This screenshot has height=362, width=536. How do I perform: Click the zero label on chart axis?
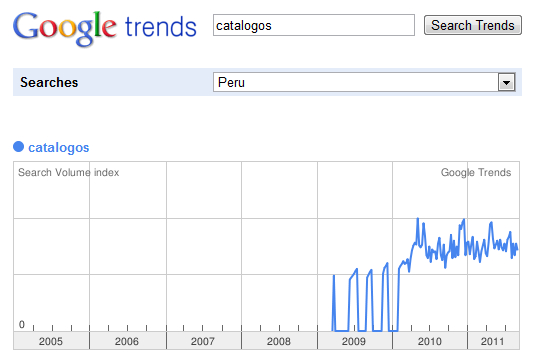[22, 324]
